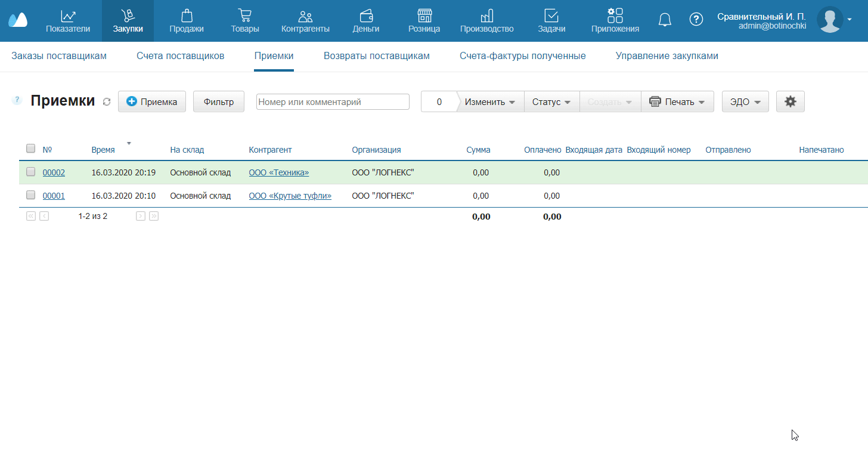The height and width of the screenshot is (457, 868).
Task: Click the Фильтр button
Action: (x=218, y=102)
